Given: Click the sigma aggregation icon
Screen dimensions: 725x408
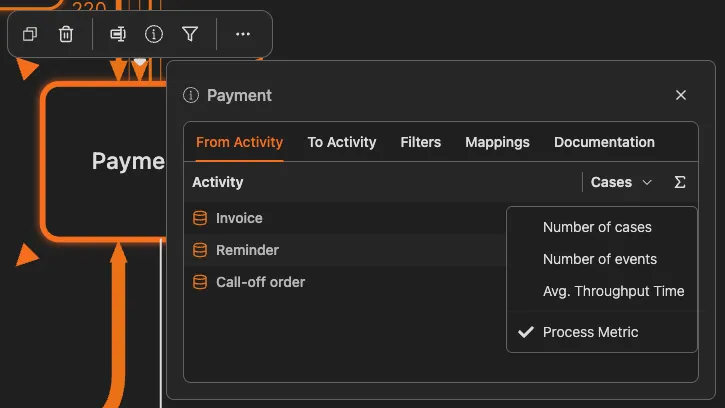Looking at the screenshot, I should [680, 182].
